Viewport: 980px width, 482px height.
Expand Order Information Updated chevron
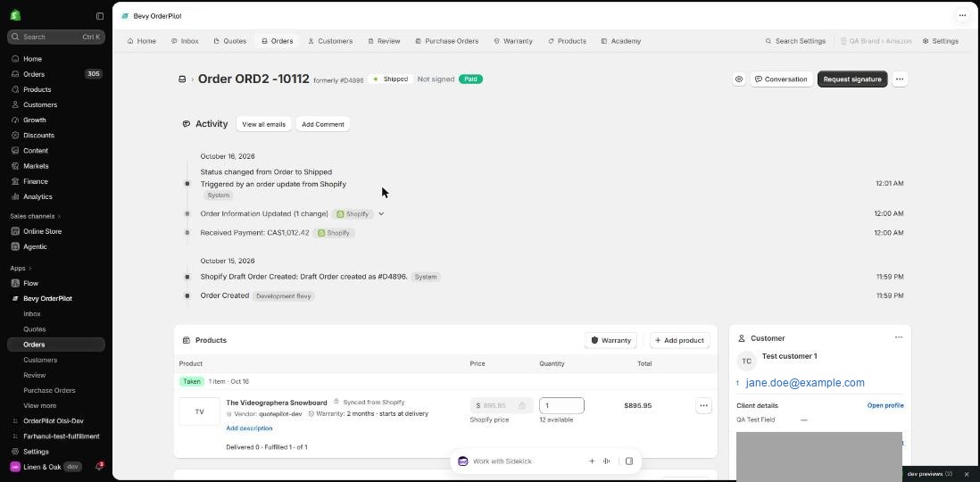[381, 214]
